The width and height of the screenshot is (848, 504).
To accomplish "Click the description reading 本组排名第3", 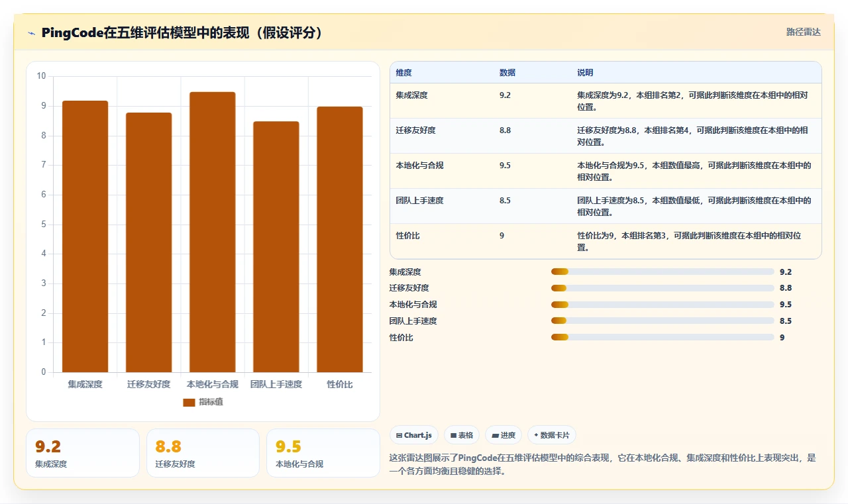I will [690, 241].
